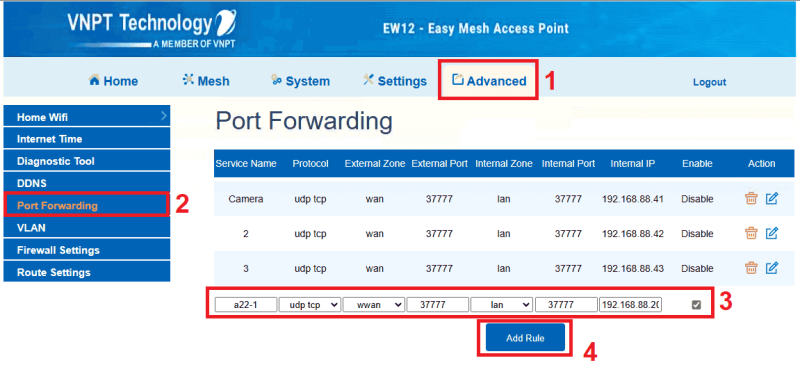The image size is (800, 372).
Task: Select Firewall Settings in sidebar
Action: tap(87, 250)
